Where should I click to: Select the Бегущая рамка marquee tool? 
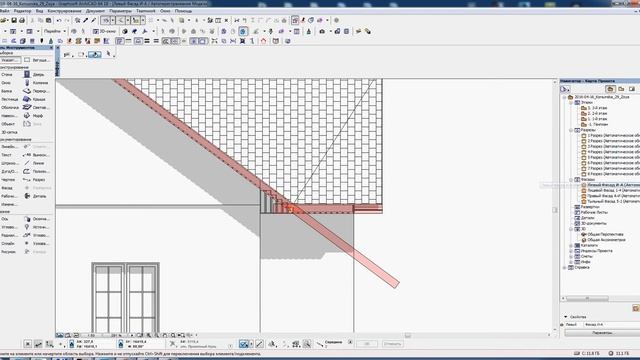coord(37,60)
